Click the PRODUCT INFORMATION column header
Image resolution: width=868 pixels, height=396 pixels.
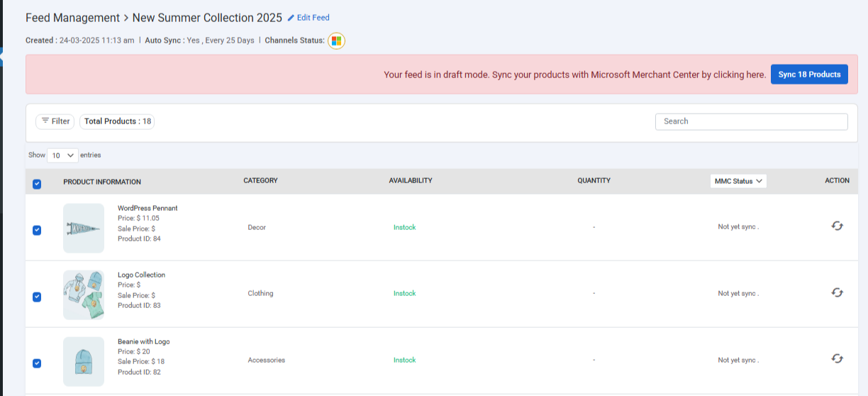tap(102, 182)
